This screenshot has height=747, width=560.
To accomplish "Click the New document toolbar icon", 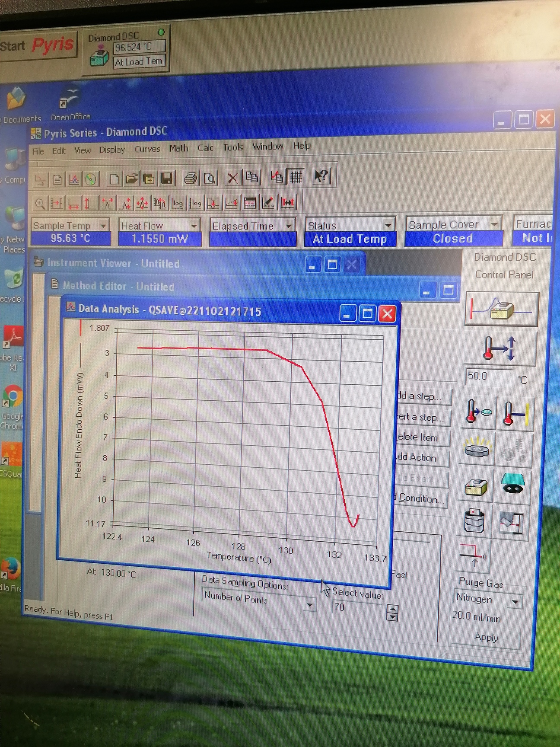I will click(x=114, y=179).
